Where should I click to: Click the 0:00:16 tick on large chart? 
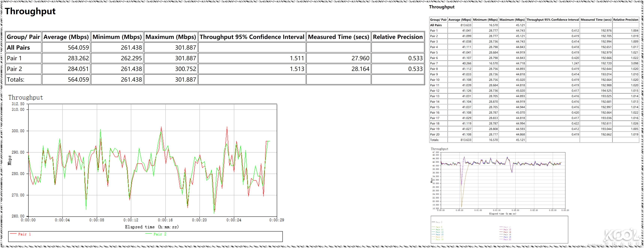(x=165, y=220)
